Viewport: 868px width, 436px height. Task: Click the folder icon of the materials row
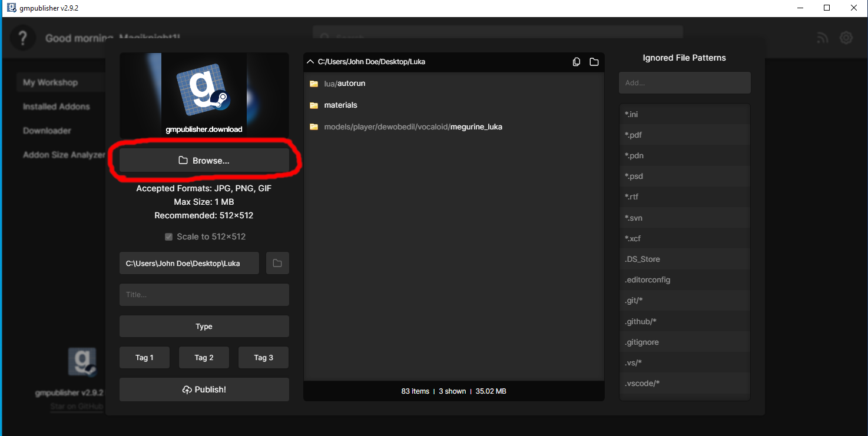314,105
